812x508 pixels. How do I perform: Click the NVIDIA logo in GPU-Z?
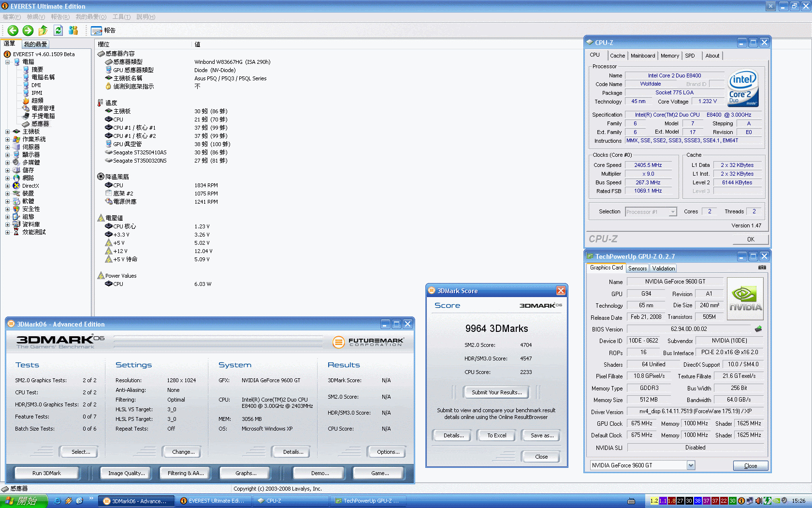745,299
